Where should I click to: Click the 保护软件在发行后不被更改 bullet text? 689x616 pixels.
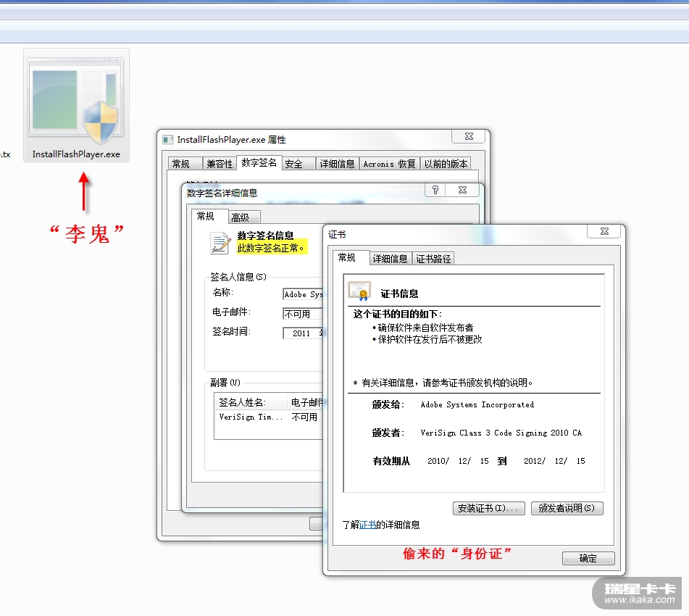tap(430, 339)
